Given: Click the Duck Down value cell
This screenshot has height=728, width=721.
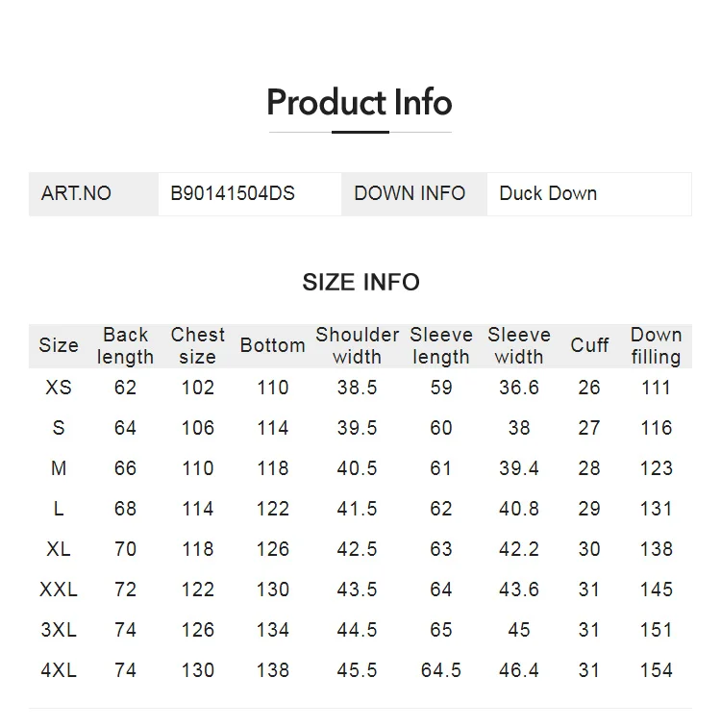Looking at the screenshot, I should pyautogui.click(x=589, y=194).
